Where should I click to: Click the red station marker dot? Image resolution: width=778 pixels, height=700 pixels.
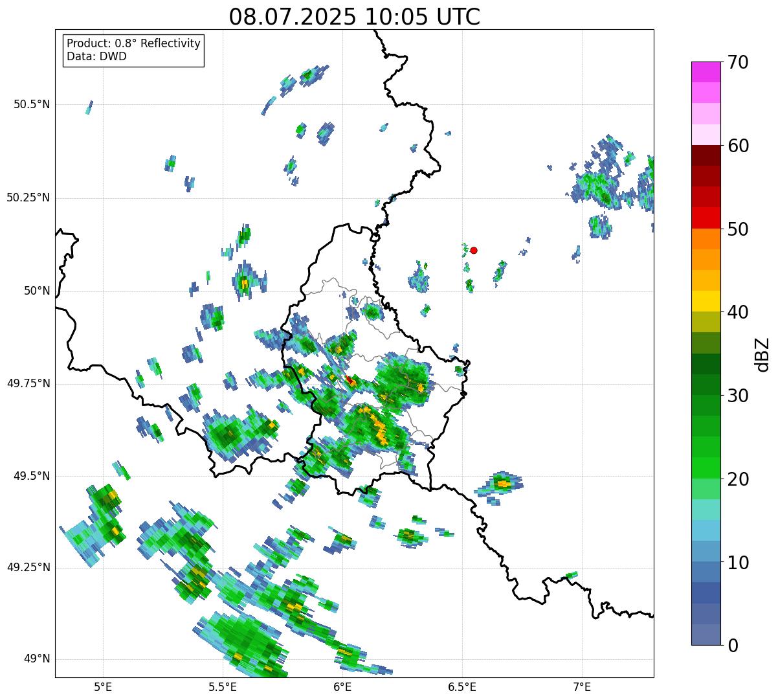tap(474, 250)
